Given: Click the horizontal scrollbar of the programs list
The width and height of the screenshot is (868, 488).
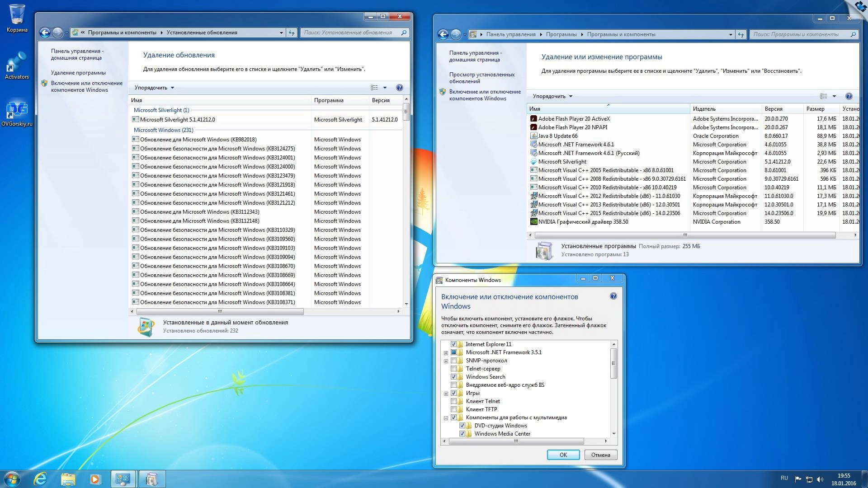Looking at the screenshot, I should pos(685,235).
